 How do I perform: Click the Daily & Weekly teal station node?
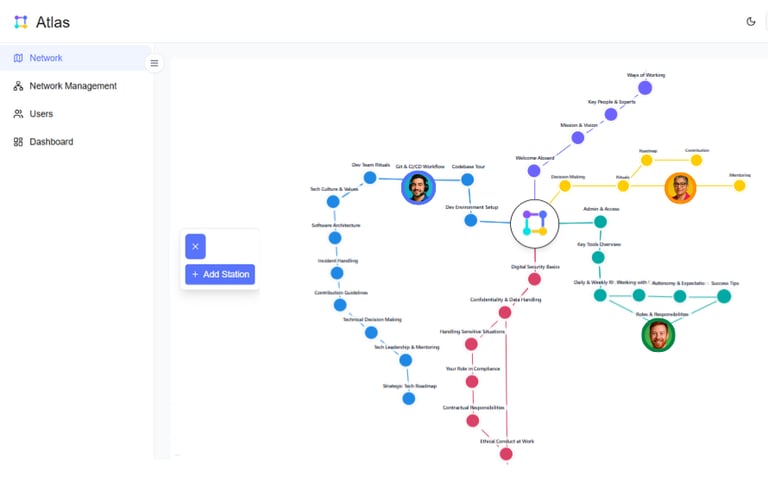(600, 295)
